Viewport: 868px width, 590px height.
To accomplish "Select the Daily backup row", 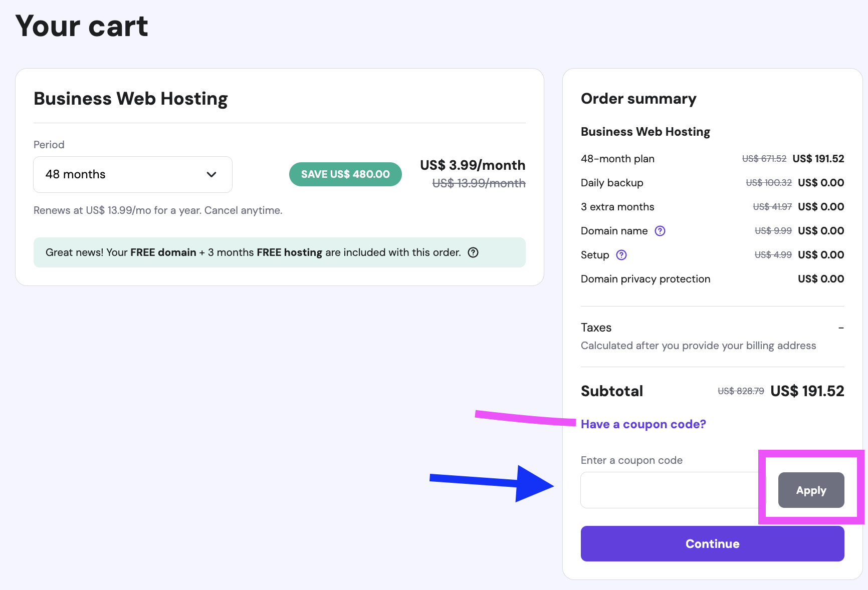I will tap(612, 182).
